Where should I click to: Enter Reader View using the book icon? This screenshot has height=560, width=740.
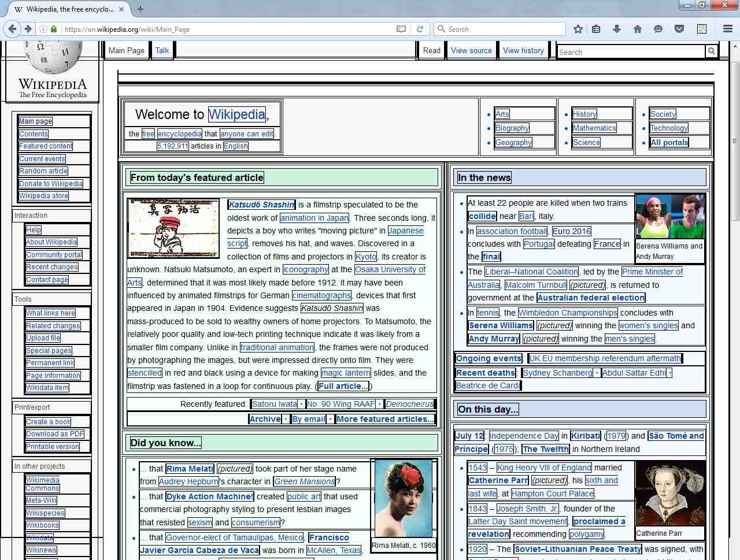(401, 29)
